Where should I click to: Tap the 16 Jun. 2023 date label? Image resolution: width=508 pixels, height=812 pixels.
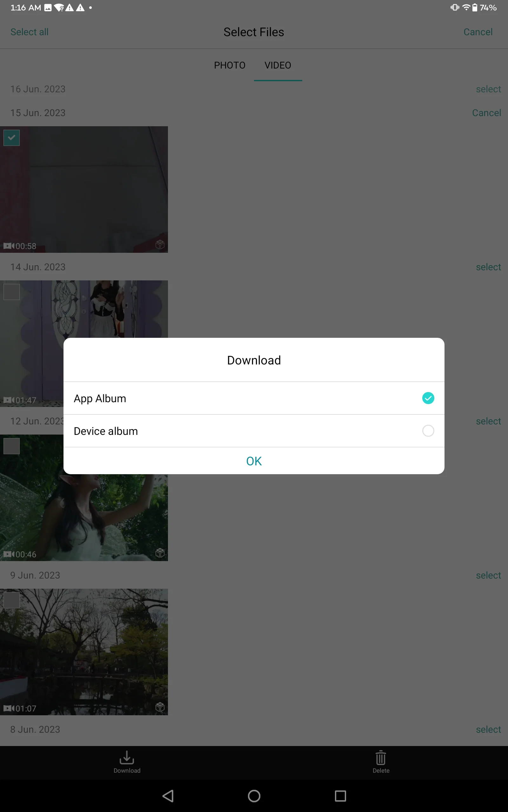38,89
